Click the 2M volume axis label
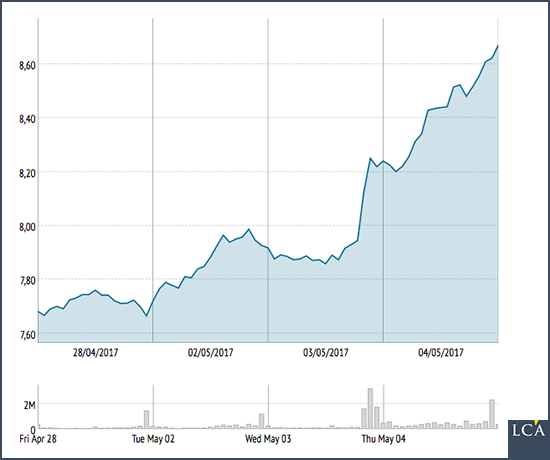Viewport: 550px width, 460px height. [29, 405]
